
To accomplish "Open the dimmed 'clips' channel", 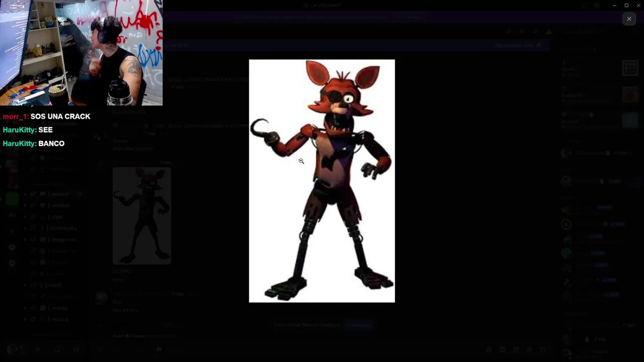I will pyautogui.click(x=57, y=217).
